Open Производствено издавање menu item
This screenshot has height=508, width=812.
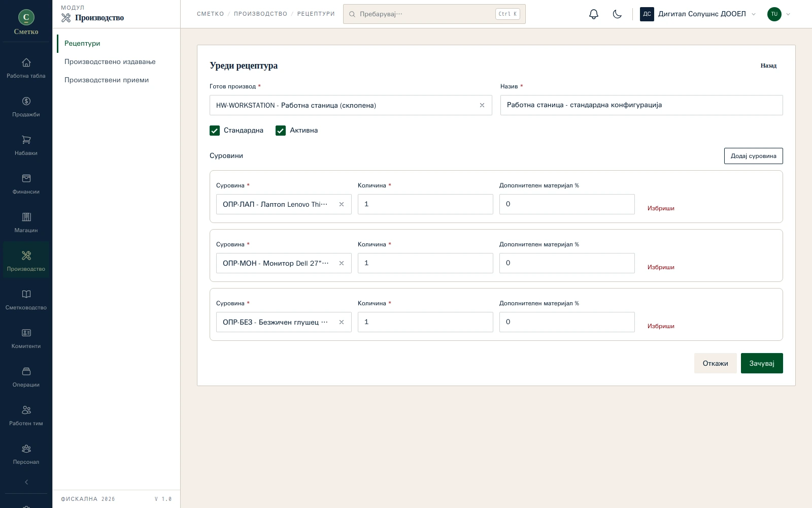coord(110,62)
